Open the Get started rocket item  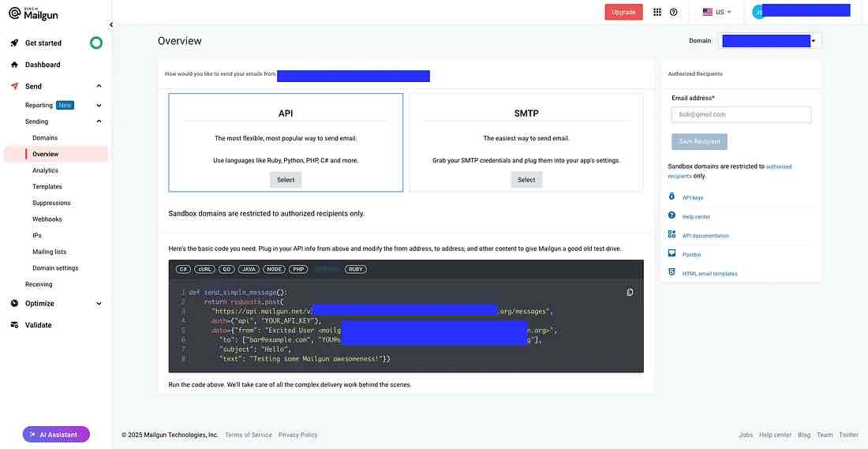coord(15,43)
